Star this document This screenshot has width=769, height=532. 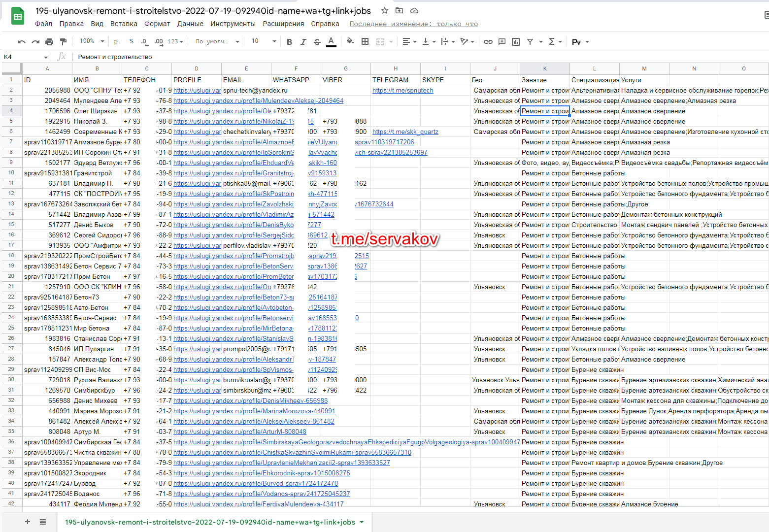pos(385,10)
